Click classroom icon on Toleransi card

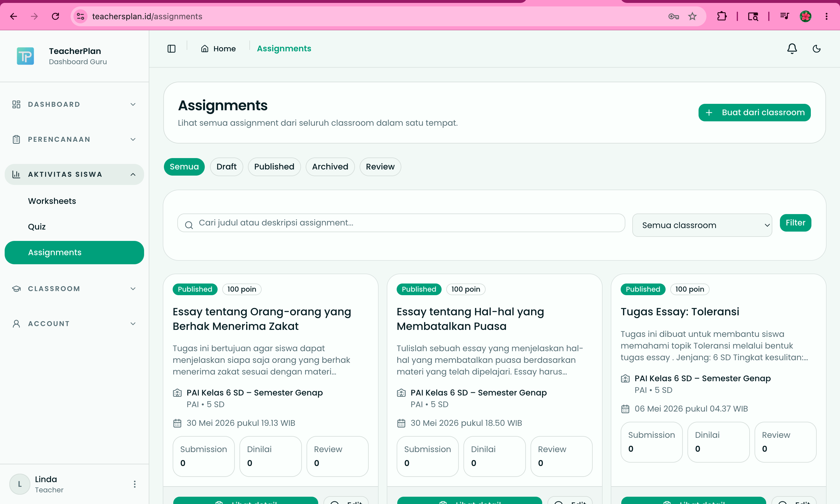(625, 379)
